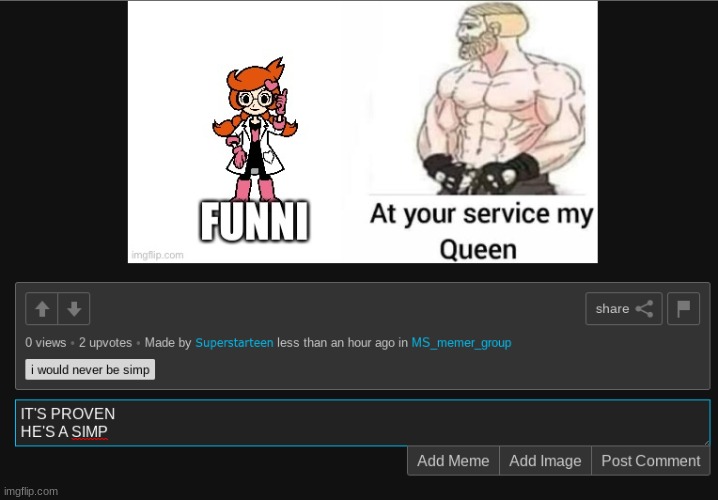Image resolution: width=718 pixels, height=500 pixels.
Task: Submit with the Post Comment button
Action: click(x=651, y=461)
